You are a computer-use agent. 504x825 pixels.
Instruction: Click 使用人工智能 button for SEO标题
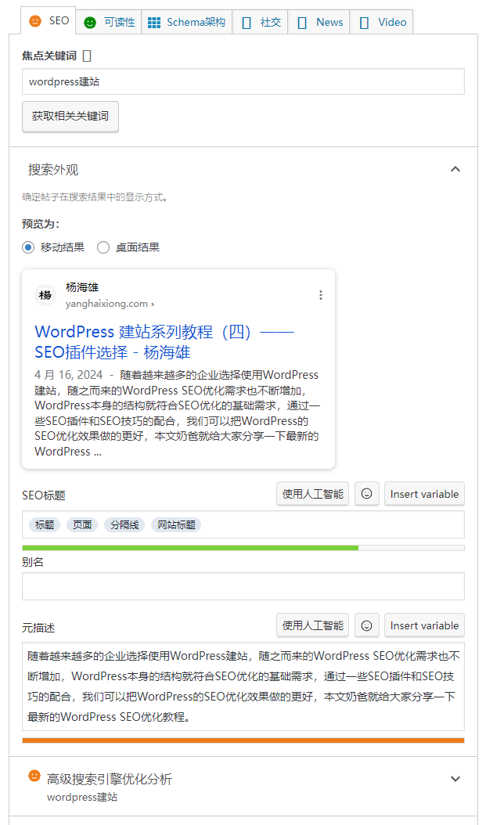[312, 494]
